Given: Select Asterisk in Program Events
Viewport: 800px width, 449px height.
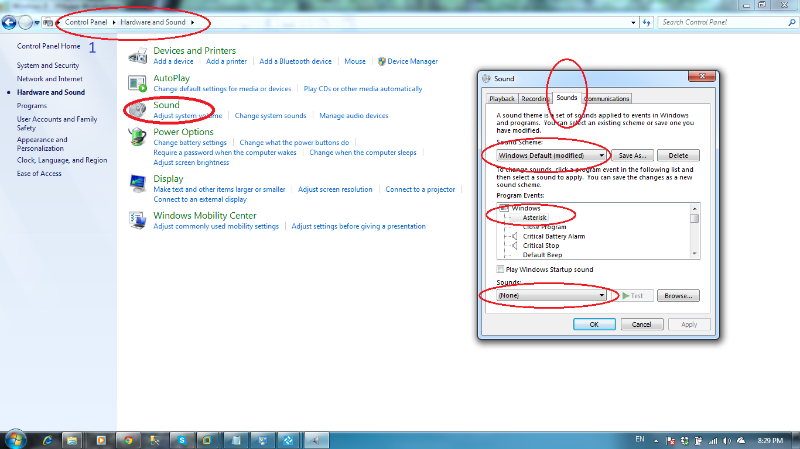Looking at the screenshot, I should tap(534, 217).
